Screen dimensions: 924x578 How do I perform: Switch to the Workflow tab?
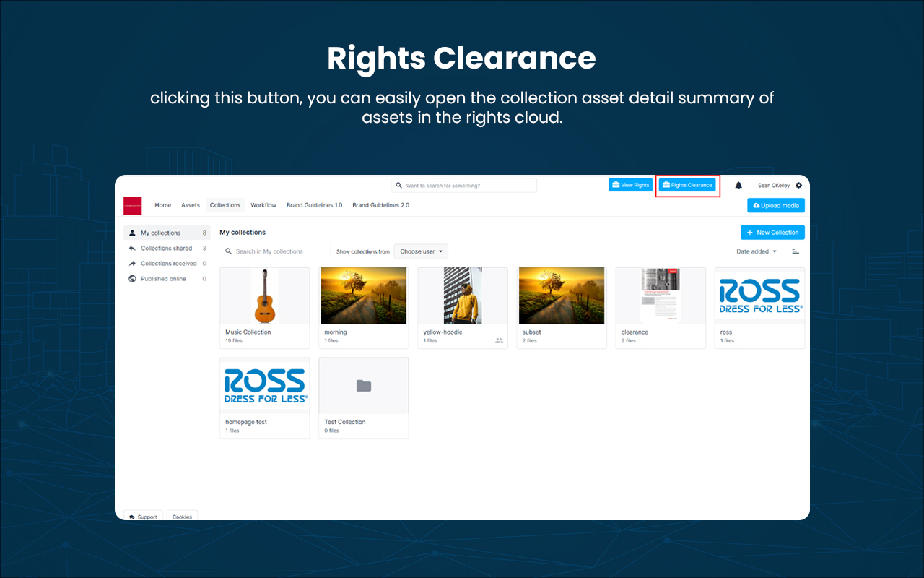pyautogui.click(x=263, y=205)
